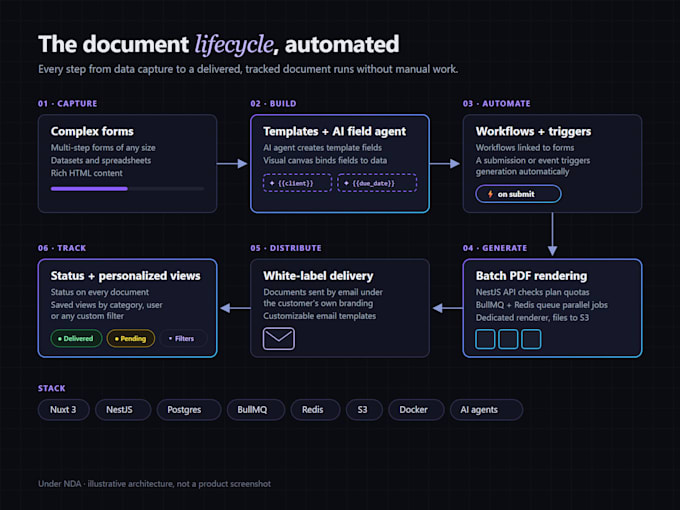
Task: Click the Workflows + triggers heading
Action: click(x=533, y=131)
